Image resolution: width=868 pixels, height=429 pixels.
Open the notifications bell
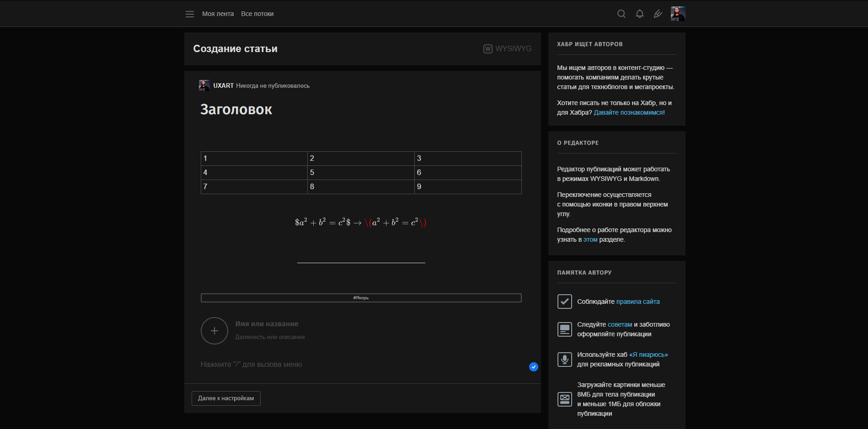click(x=639, y=14)
